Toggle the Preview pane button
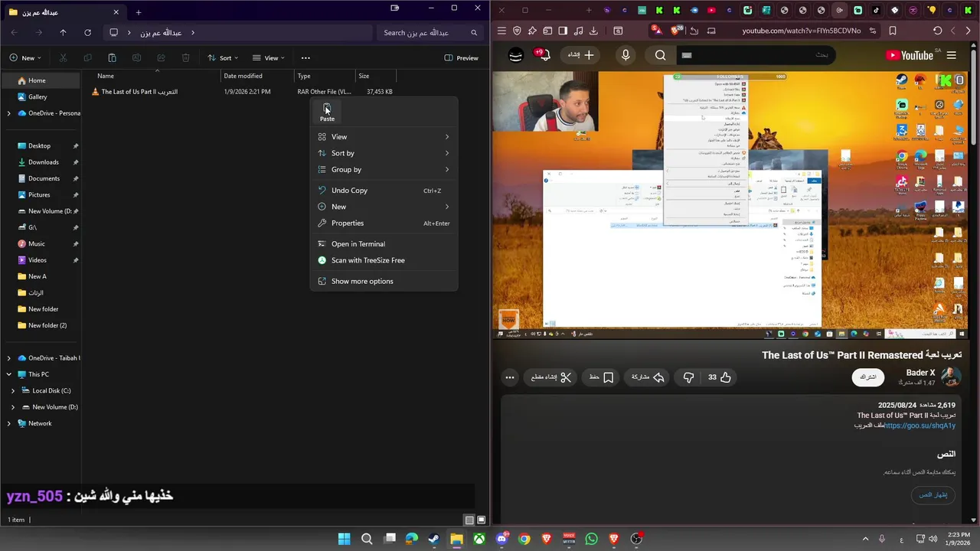Viewport: 980px width, 551px height. [x=461, y=58]
